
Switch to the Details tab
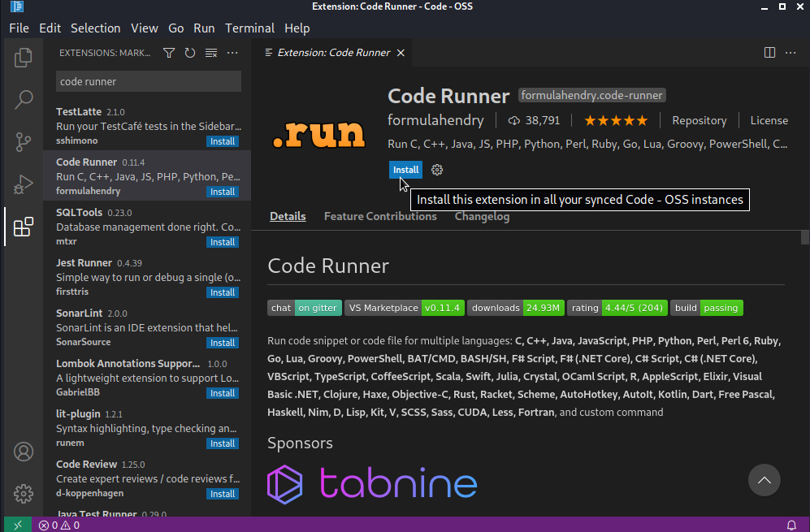coord(288,216)
